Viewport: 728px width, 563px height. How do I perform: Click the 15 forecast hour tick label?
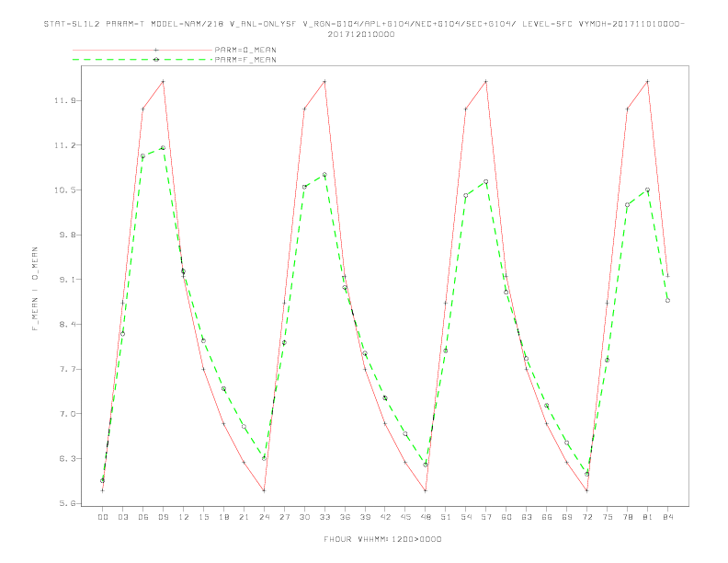pos(203,517)
